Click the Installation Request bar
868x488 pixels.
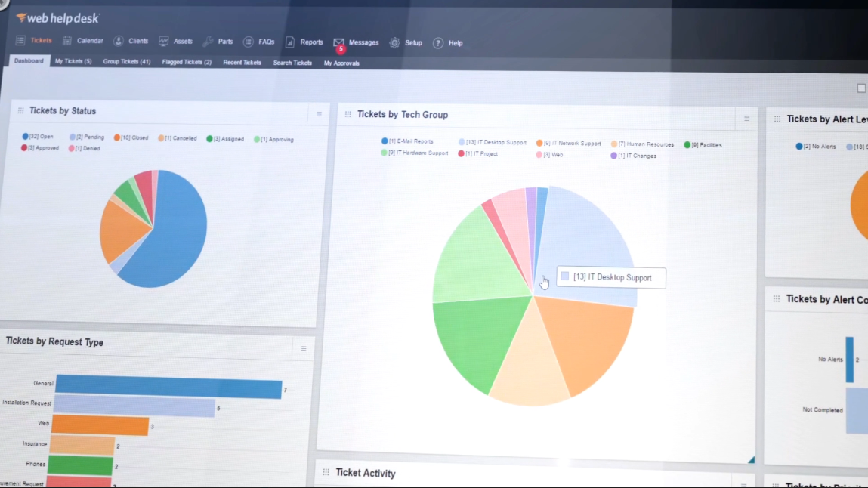click(134, 406)
